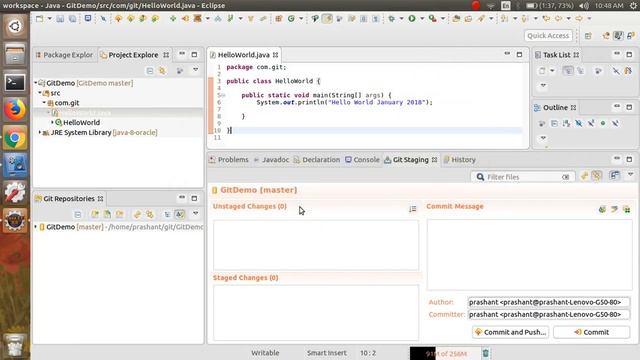Open Git Staging view menu dropdown
The image size is (640, 360).
pos(630,175)
